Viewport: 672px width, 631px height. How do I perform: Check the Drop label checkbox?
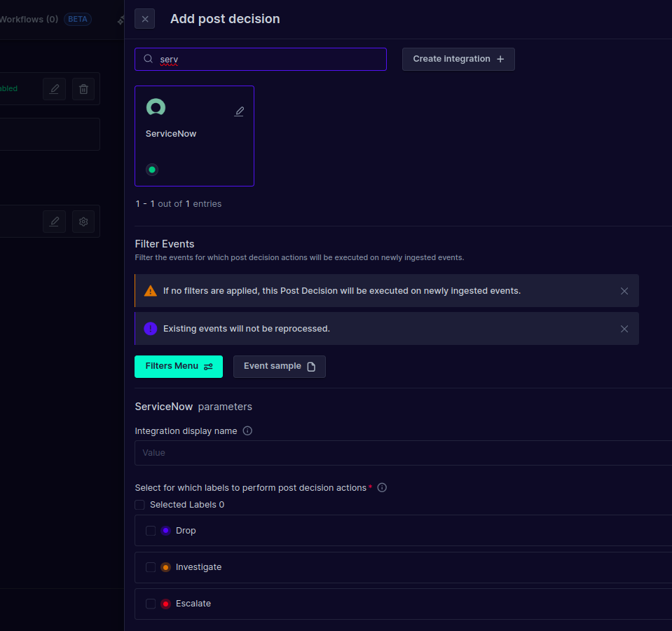coord(151,531)
